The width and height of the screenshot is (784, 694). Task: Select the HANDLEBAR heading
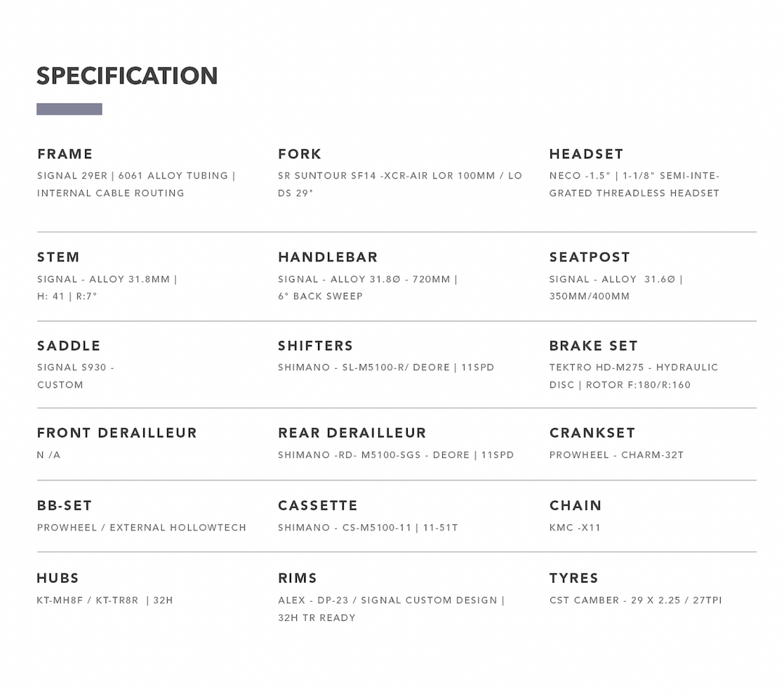coord(328,257)
